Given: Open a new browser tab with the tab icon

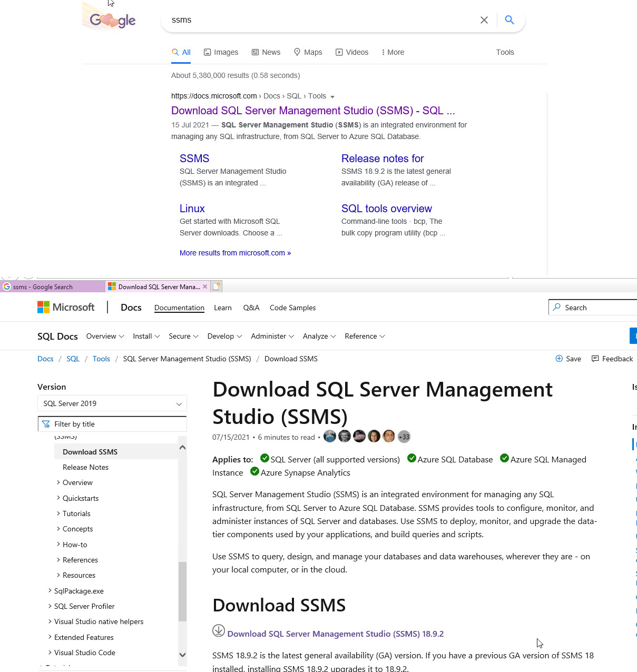Looking at the screenshot, I should coord(217,286).
